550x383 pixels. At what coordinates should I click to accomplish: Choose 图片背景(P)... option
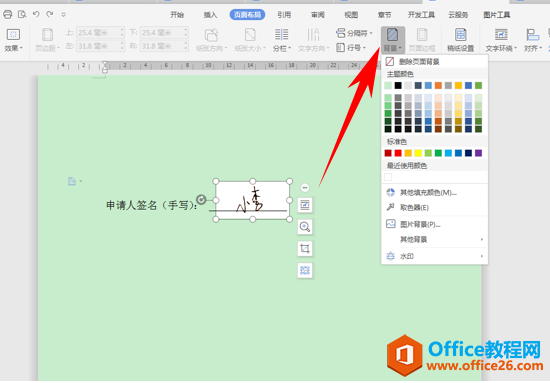click(434, 224)
